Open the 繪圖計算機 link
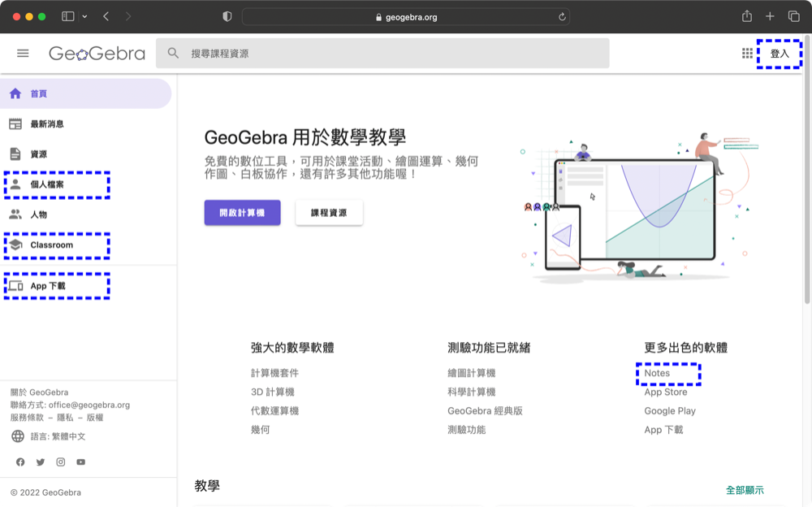812x507 pixels. (x=471, y=373)
